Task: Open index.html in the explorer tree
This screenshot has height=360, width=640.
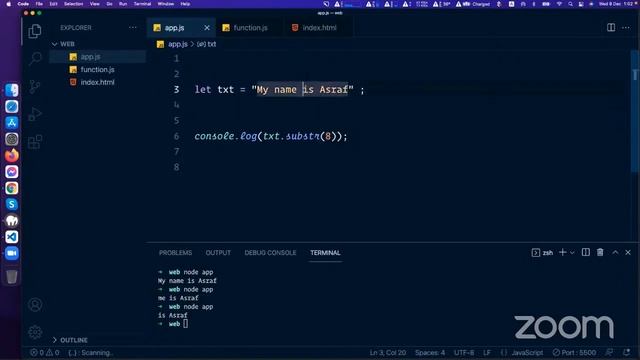Action: tap(98, 82)
